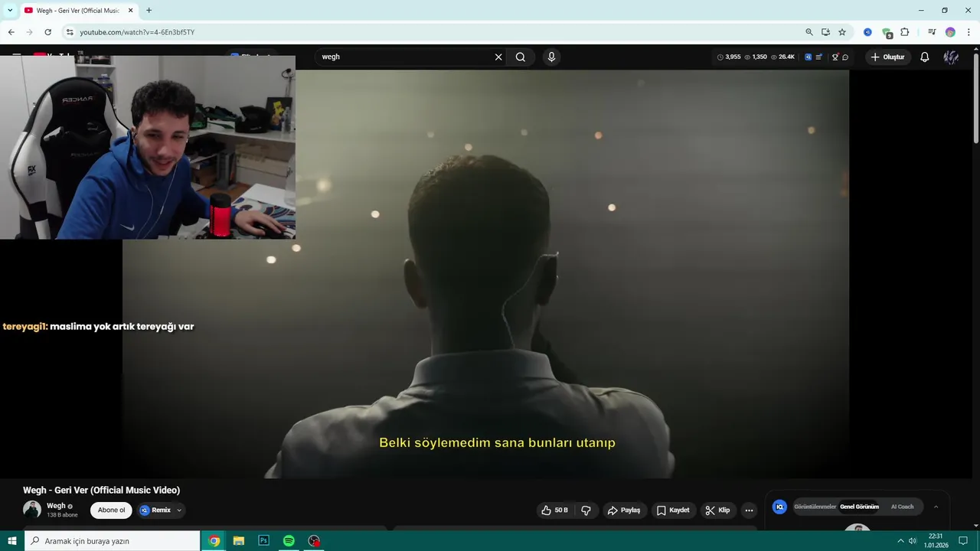Clear the YouTube search text
Image resolution: width=980 pixels, height=551 pixels.
[x=498, y=57]
